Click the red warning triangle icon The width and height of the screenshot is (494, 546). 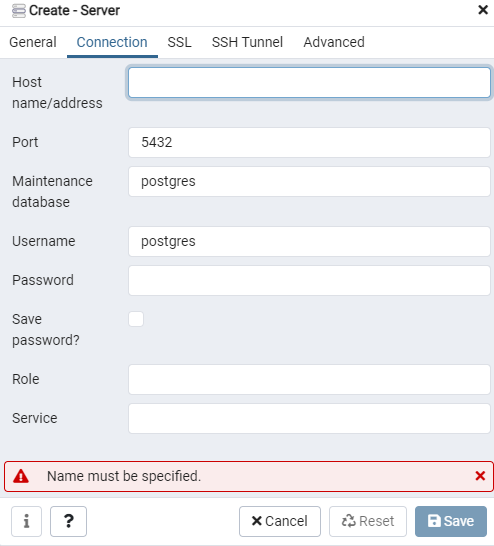point(21,476)
